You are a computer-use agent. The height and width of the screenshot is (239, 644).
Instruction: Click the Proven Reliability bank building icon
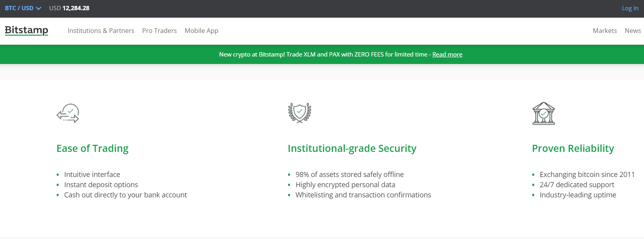(544, 113)
